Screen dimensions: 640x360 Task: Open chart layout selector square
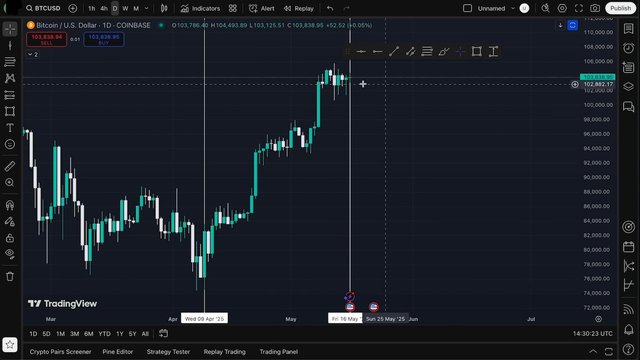click(467, 8)
